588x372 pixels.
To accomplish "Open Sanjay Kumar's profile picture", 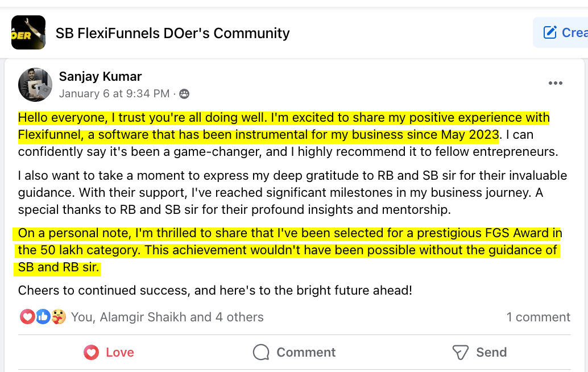I will [x=35, y=85].
